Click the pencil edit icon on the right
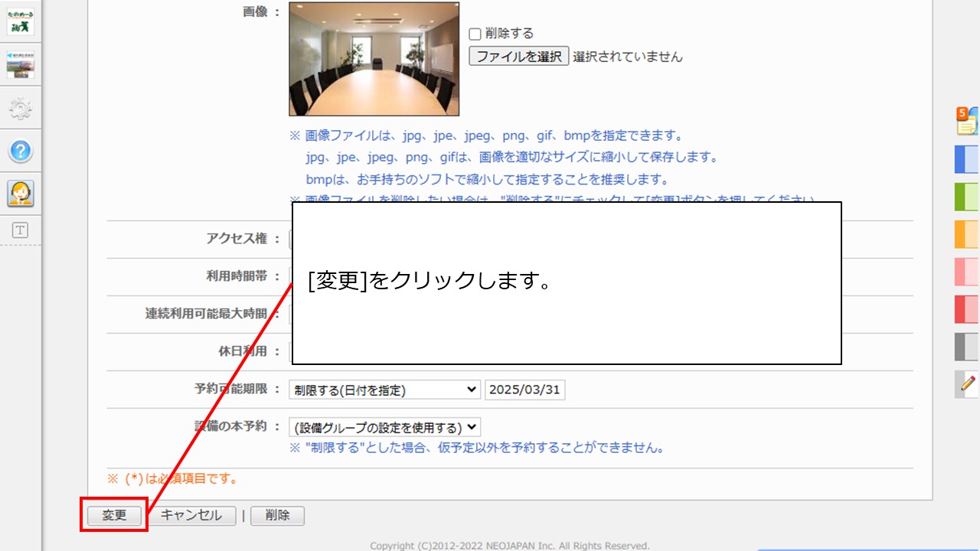The image size is (980, 551). click(x=968, y=384)
